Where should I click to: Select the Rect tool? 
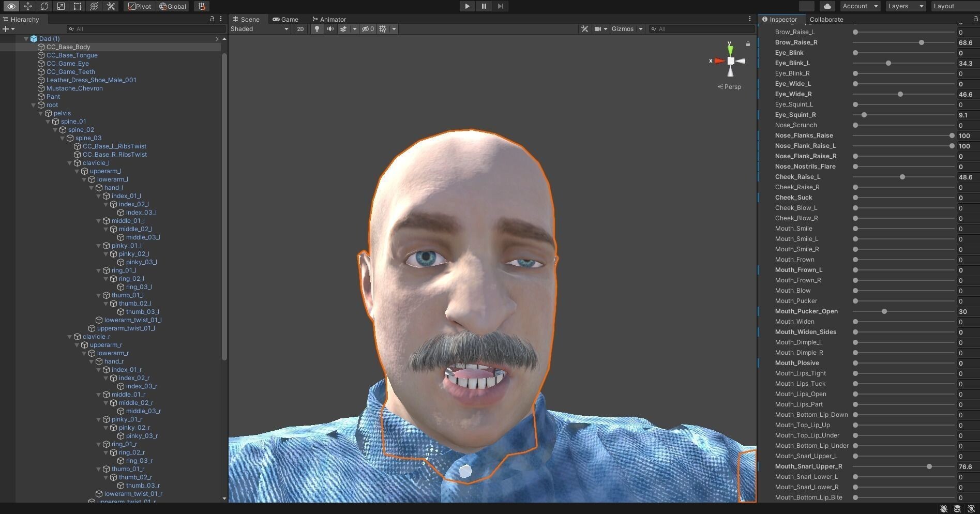(78, 6)
